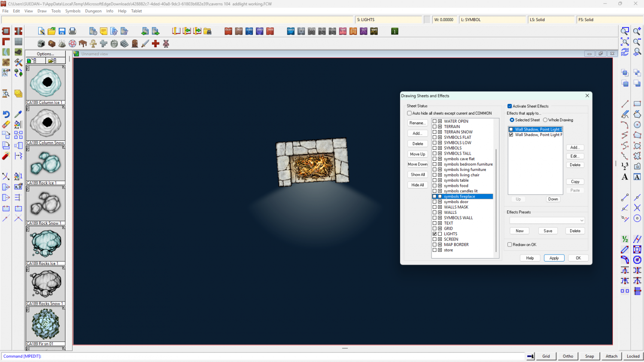Expand the LS: Solid line style selector
The image size is (644, 362).
tap(551, 20)
